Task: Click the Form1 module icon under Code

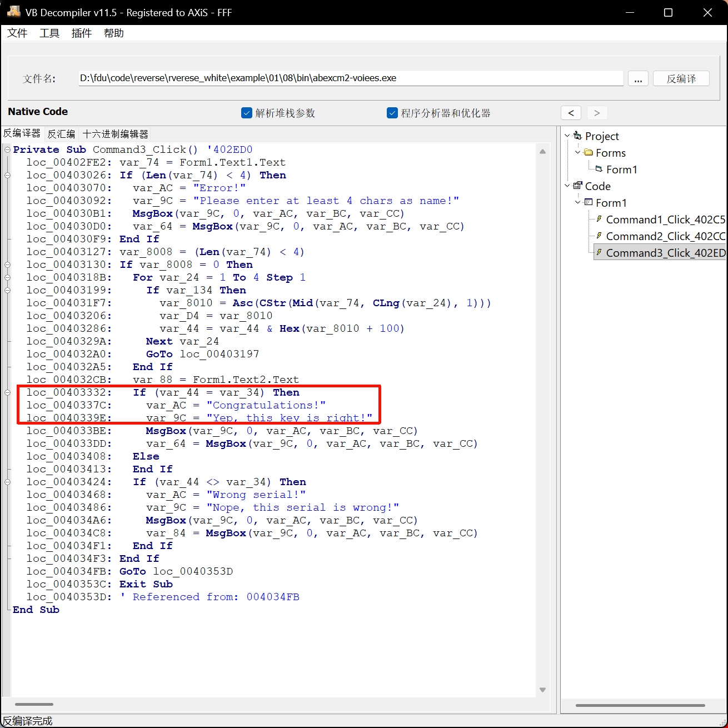Action: [589, 202]
